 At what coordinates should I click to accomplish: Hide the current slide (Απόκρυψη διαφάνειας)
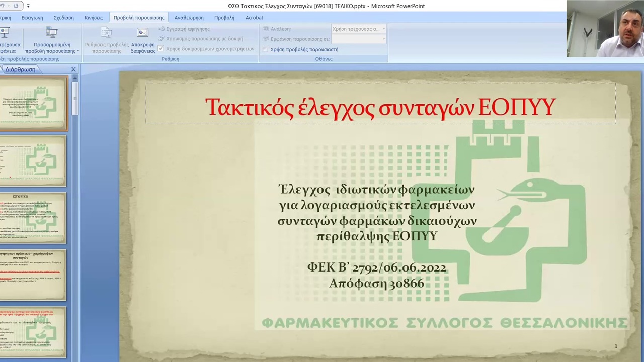(142, 40)
